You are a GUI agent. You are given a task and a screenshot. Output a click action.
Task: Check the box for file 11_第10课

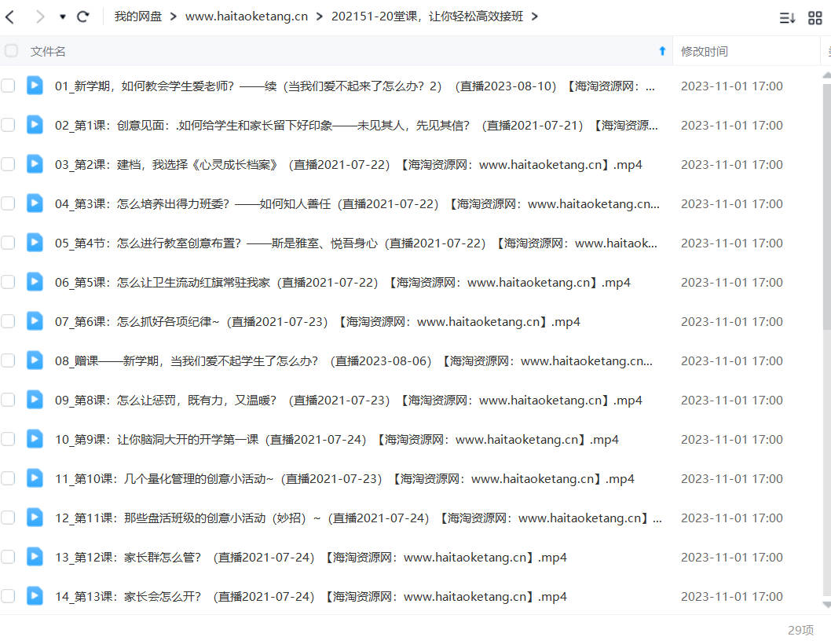pyautogui.click(x=8, y=478)
